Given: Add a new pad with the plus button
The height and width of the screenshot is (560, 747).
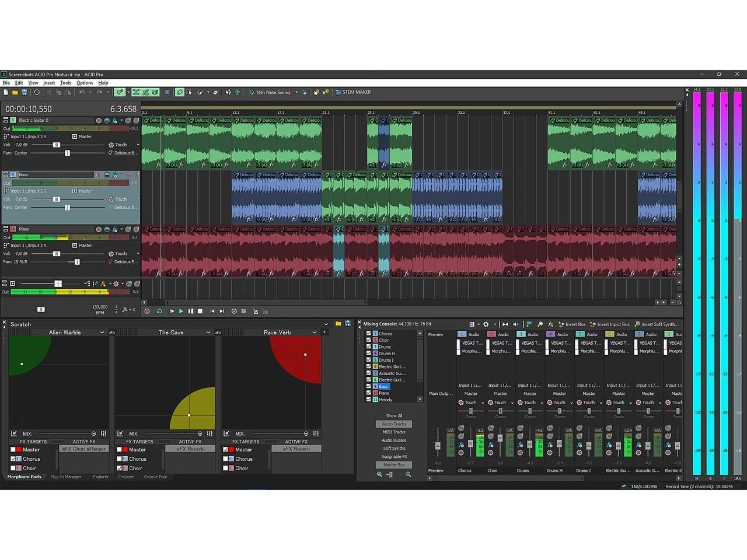Looking at the screenshot, I should (324, 332).
